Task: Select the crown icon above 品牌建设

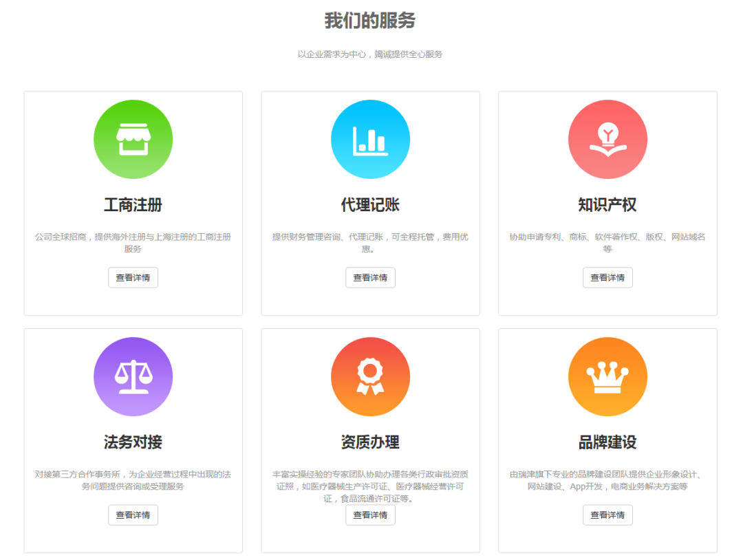Action: [607, 377]
